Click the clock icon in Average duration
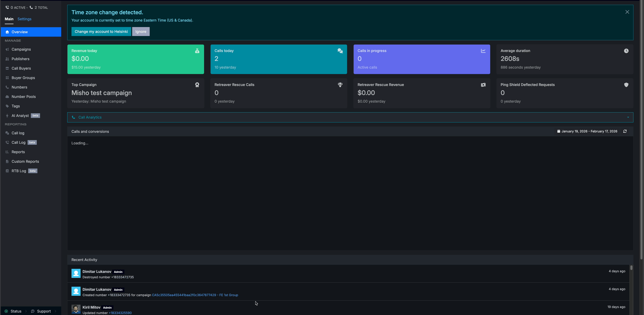This screenshot has width=644, height=315. tap(626, 51)
